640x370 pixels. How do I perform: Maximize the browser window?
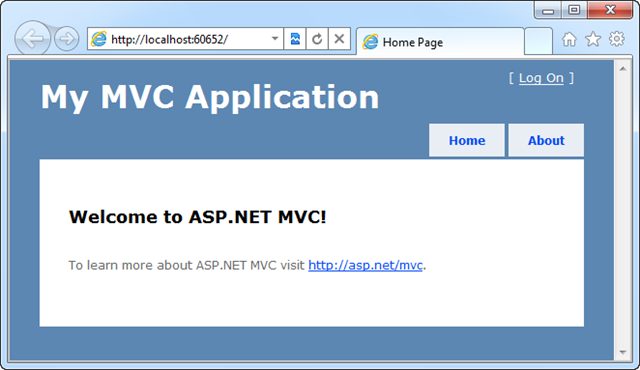tap(574, 10)
